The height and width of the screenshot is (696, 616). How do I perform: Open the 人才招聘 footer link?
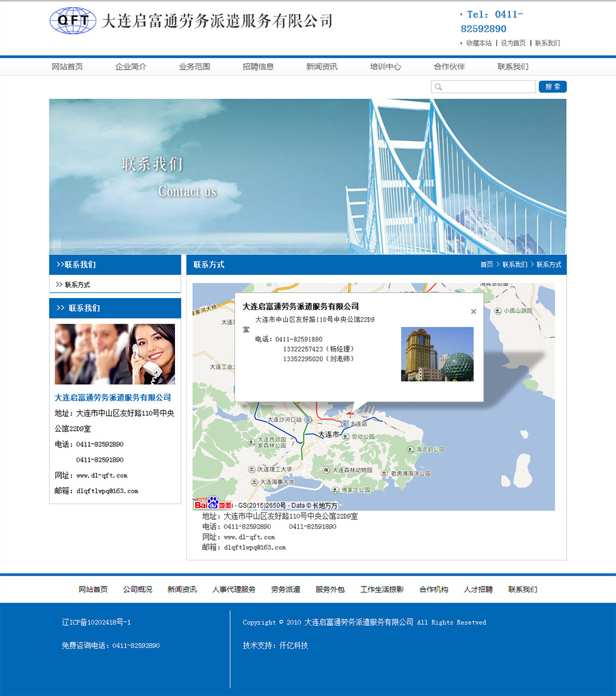point(478,590)
